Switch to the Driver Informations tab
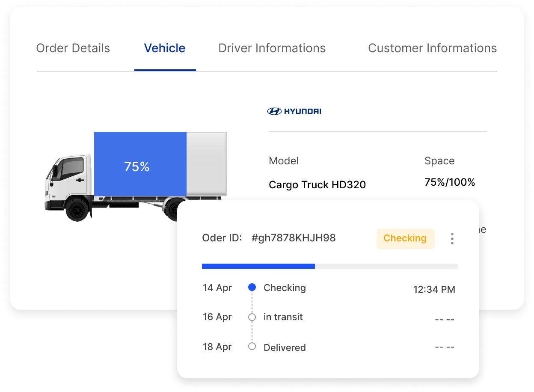534x392 pixels. tap(272, 48)
